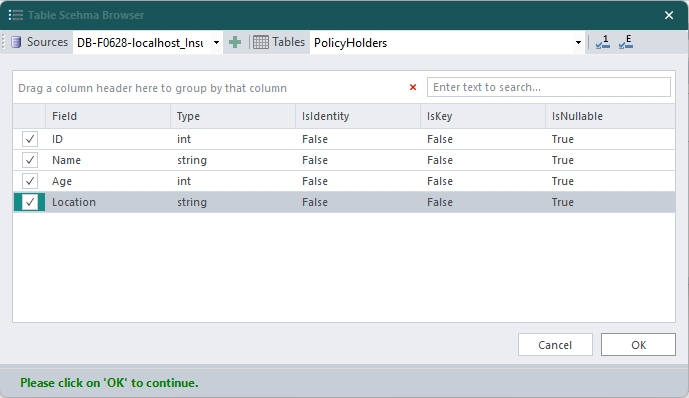
Task: Click the Sources database icon
Action: 16,42
